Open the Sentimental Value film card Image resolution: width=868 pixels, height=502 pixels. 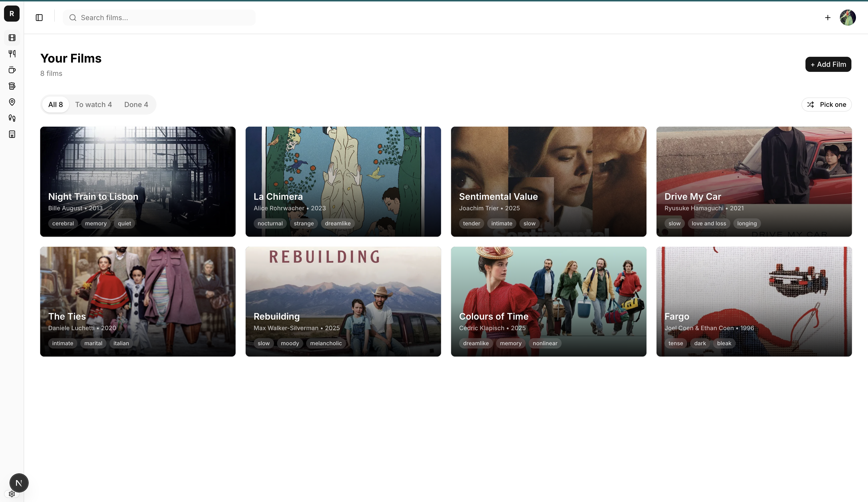tap(549, 182)
